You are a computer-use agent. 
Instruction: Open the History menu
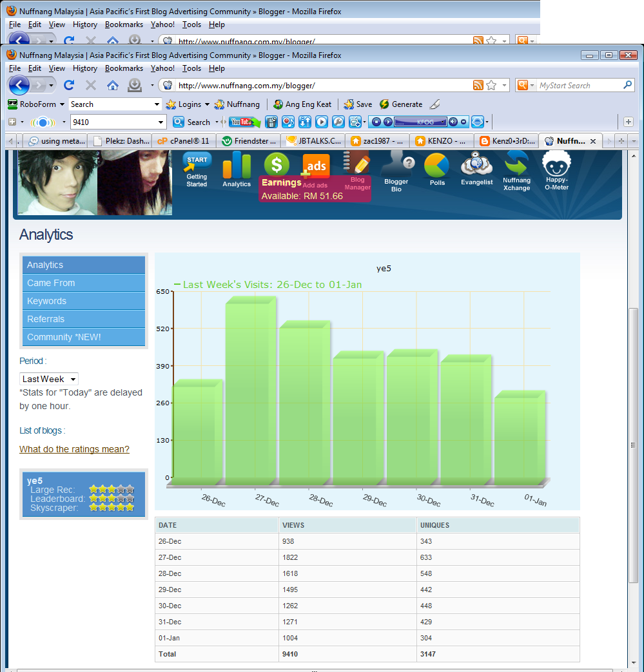[85, 68]
